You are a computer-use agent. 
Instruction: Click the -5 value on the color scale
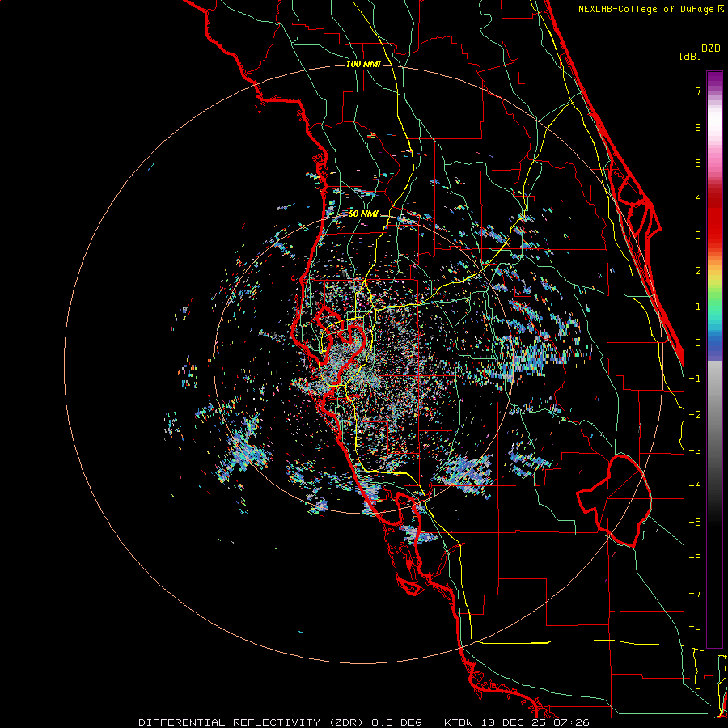click(695, 523)
